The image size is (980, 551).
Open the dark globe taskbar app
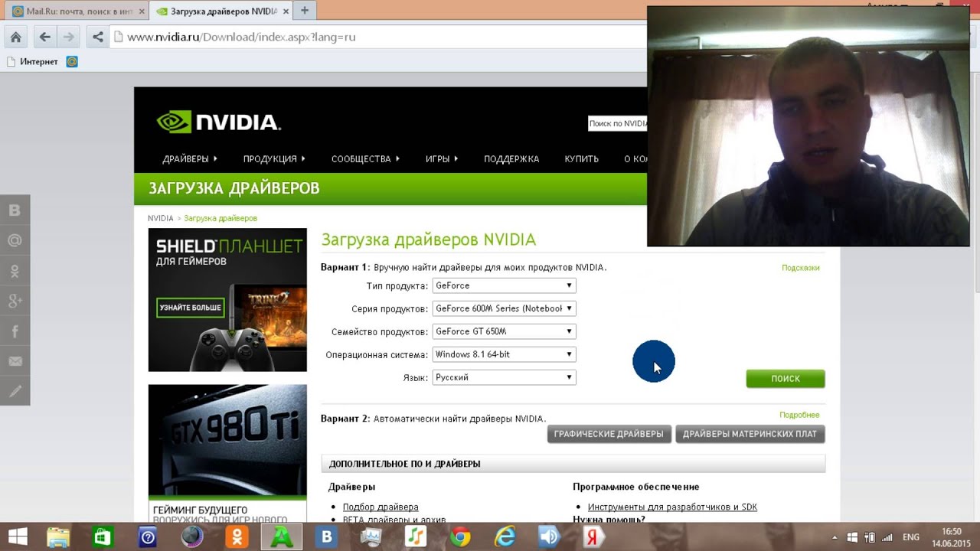point(192,537)
